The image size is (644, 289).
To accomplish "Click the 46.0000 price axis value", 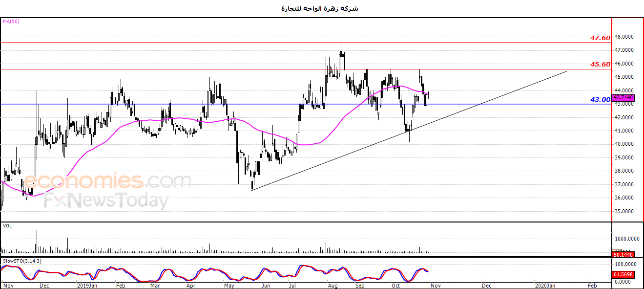I will [624, 64].
